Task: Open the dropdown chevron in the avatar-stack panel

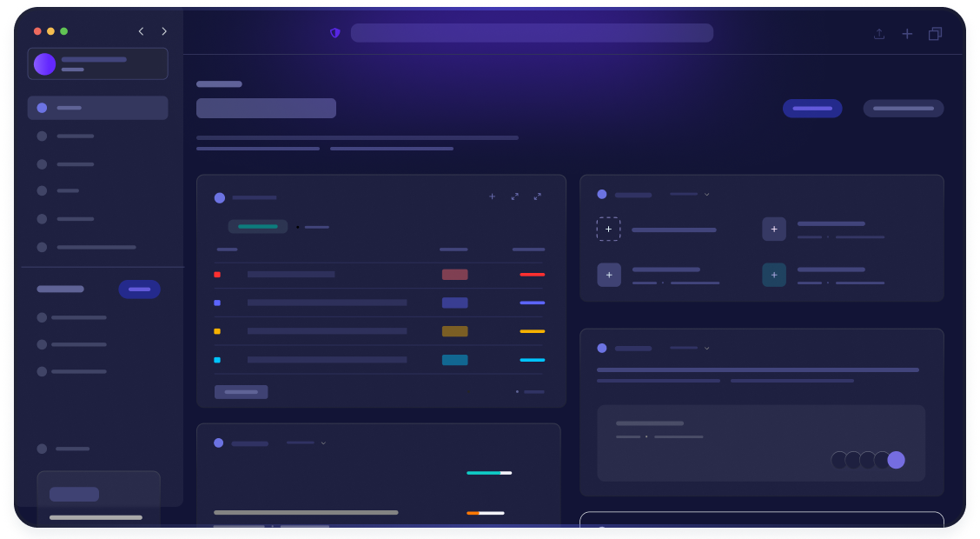Action: (x=706, y=348)
